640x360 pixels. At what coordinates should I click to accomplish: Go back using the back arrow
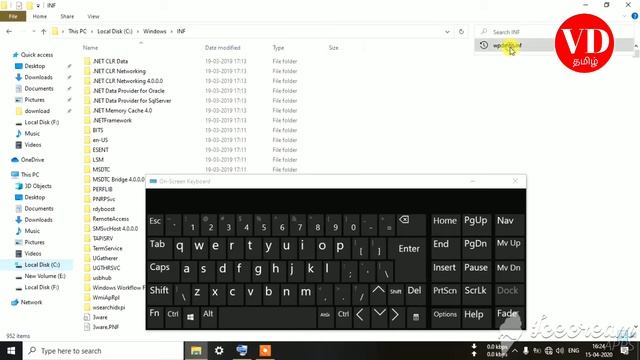tap(9, 31)
